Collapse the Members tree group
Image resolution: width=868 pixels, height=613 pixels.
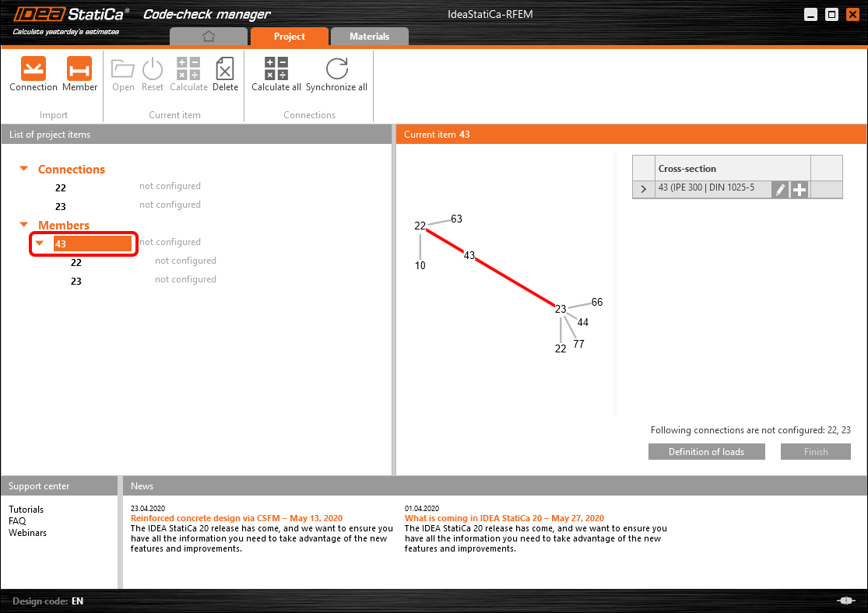click(24, 225)
